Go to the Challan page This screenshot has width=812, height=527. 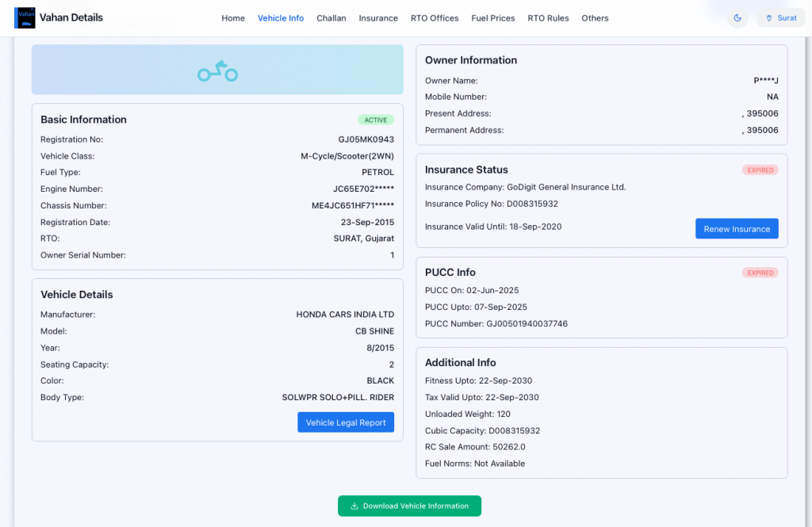pyautogui.click(x=331, y=18)
